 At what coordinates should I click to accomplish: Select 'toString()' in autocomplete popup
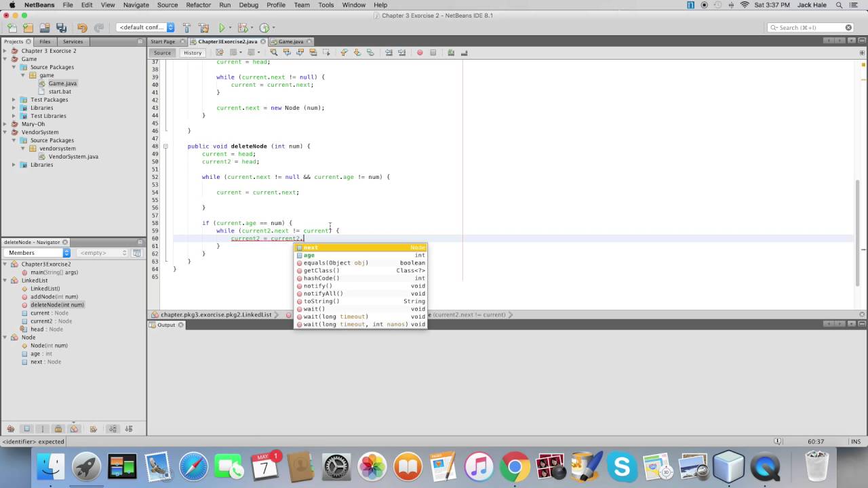click(361, 301)
